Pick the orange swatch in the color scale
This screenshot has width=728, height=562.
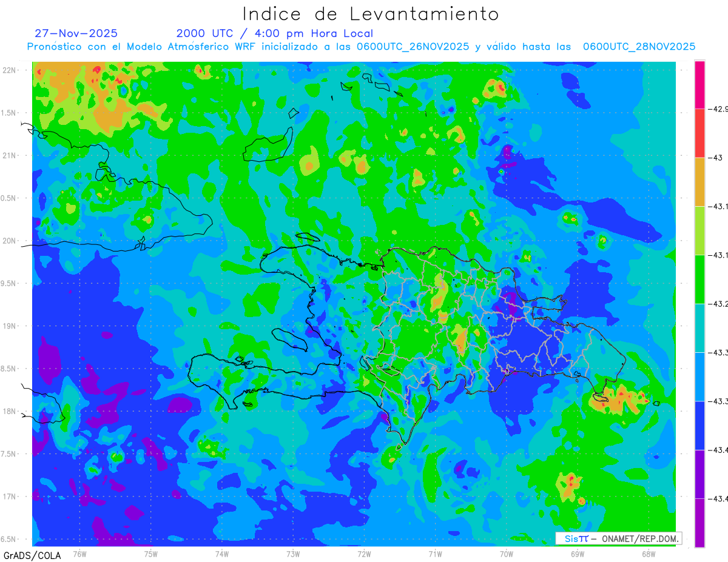[699, 182]
